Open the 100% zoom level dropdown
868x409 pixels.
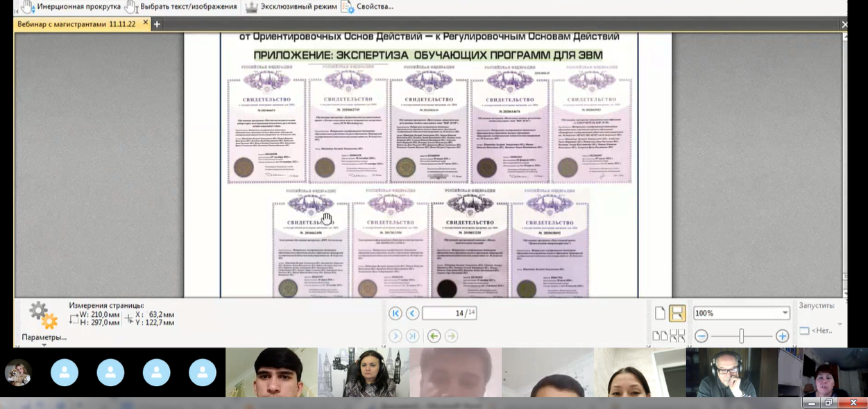(x=785, y=313)
